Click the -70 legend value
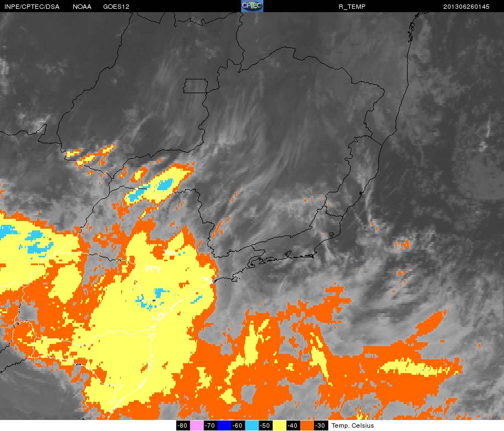 click(210, 425)
